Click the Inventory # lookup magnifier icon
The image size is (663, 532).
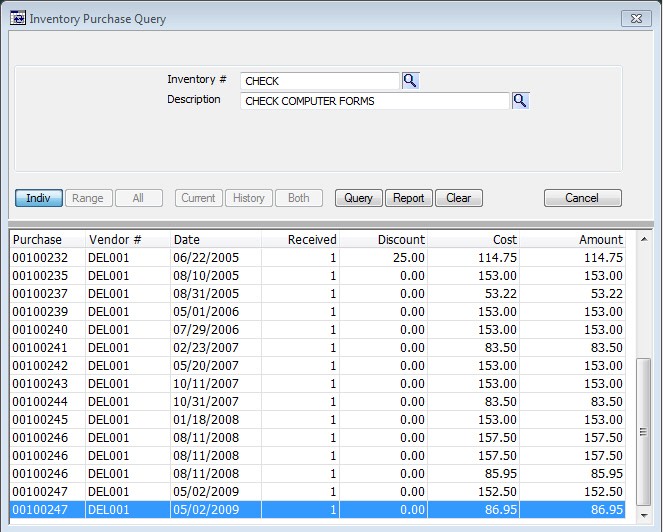click(x=410, y=80)
